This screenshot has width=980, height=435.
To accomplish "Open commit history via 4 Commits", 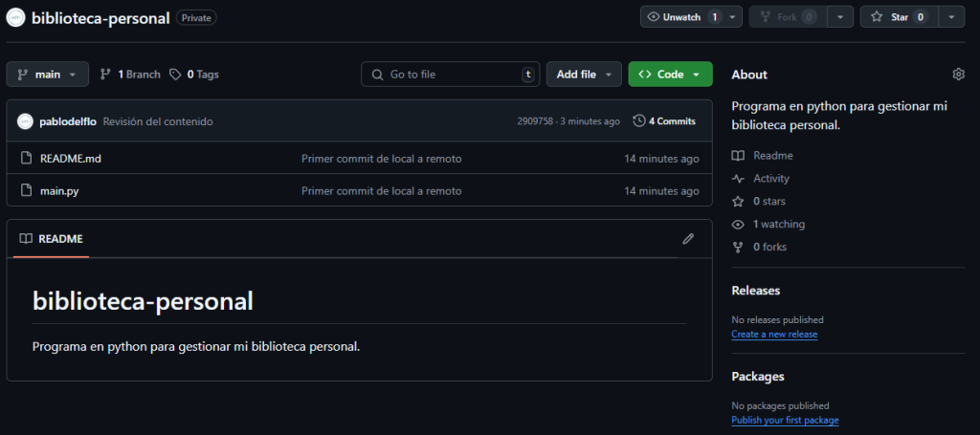I will click(x=665, y=121).
